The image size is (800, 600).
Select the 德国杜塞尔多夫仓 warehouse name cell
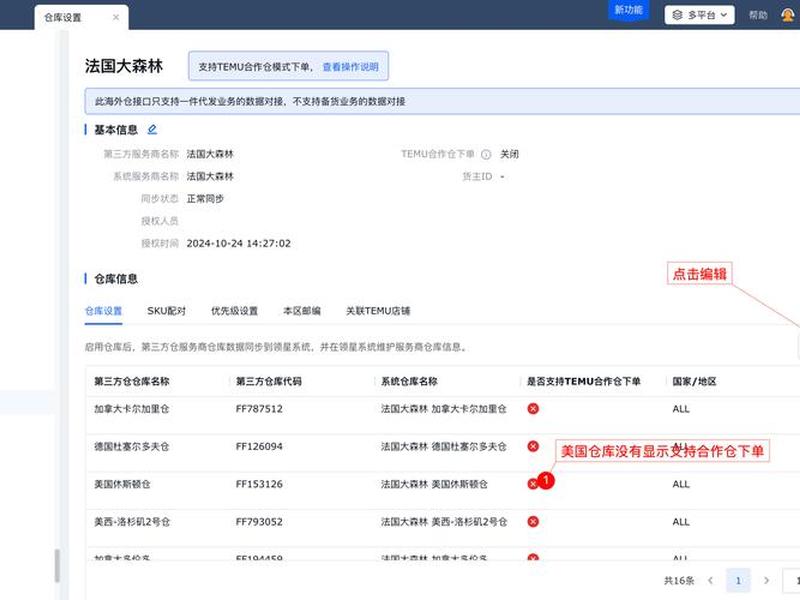pyautogui.click(x=132, y=446)
